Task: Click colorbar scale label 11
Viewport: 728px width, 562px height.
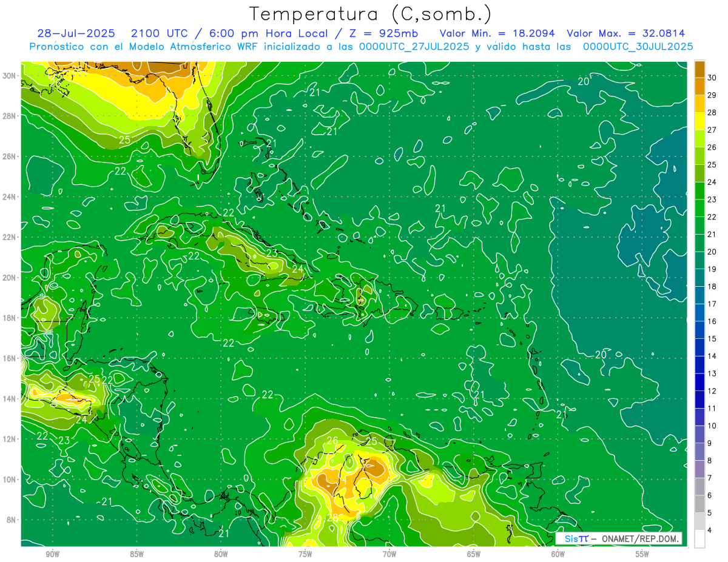Action: [x=712, y=409]
